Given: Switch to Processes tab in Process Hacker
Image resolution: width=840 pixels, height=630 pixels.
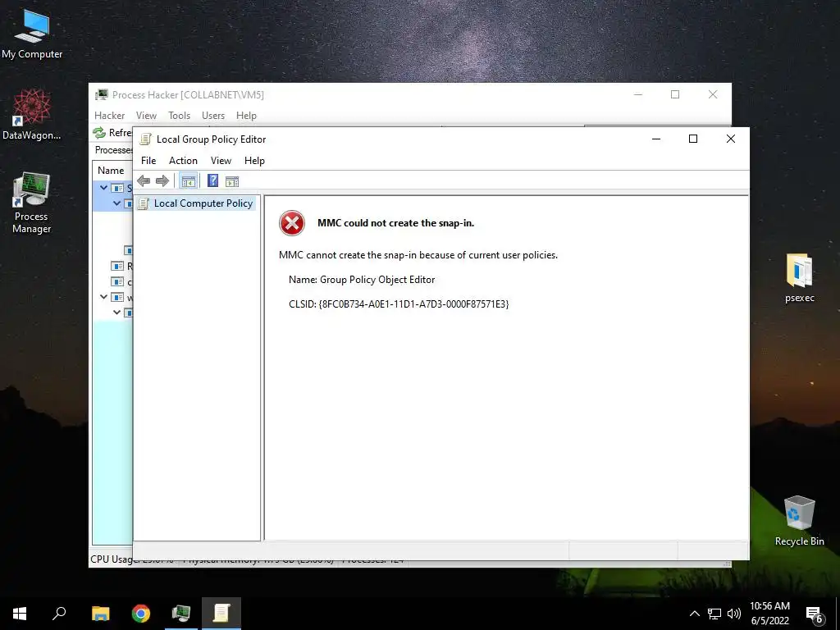Looking at the screenshot, I should tap(113, 150).
